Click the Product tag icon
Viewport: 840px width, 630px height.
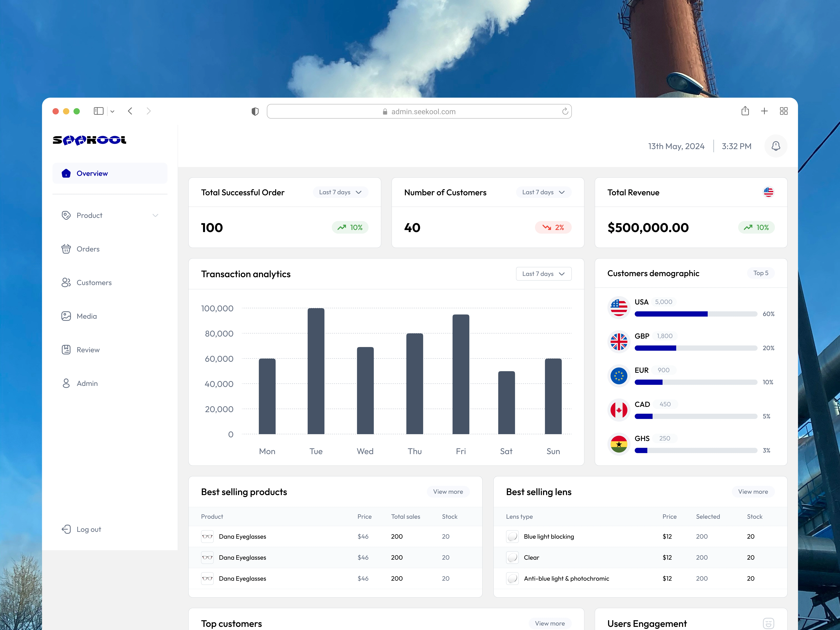(66, 215)
